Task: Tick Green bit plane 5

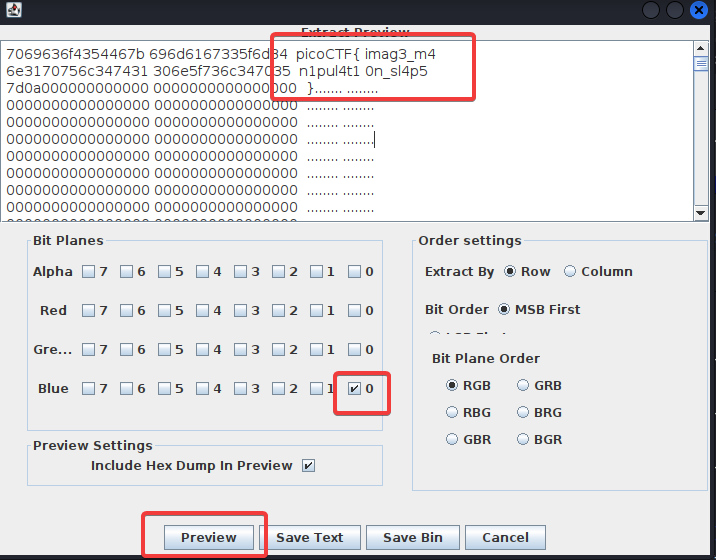Action: click(x=164, y=349)
